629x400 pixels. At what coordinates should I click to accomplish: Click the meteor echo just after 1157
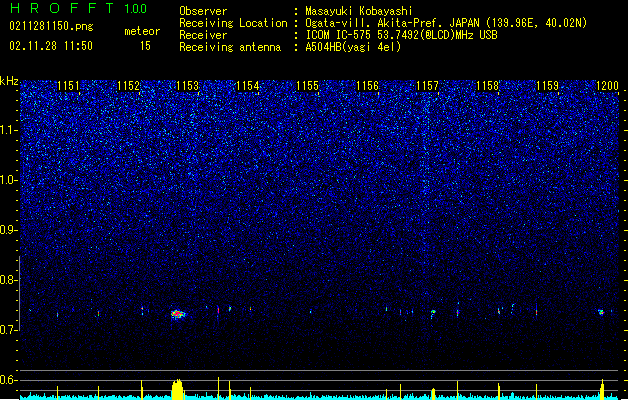[x=433, y=313]
